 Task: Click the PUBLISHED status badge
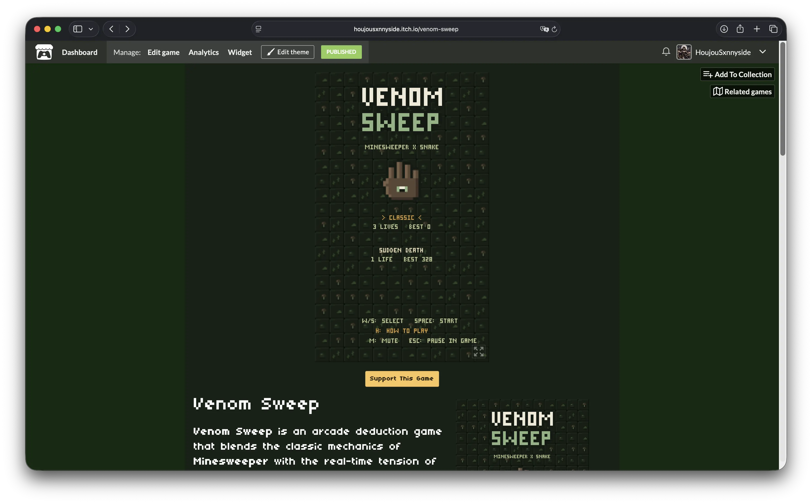tap(341, 52)
